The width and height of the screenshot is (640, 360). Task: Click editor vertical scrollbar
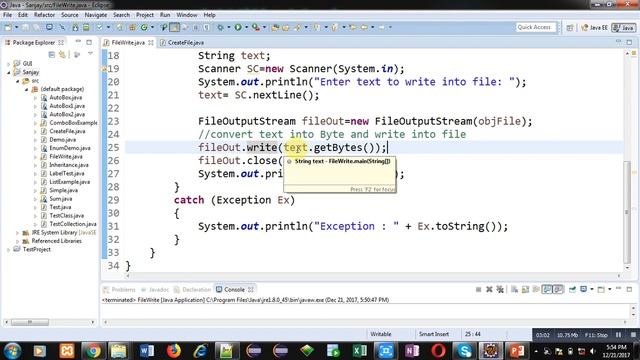tap(627, 212)
